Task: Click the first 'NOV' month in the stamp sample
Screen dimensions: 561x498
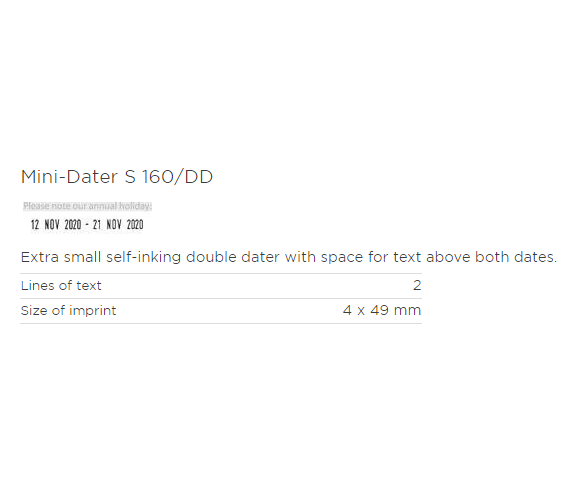Action: coord(52,225)
